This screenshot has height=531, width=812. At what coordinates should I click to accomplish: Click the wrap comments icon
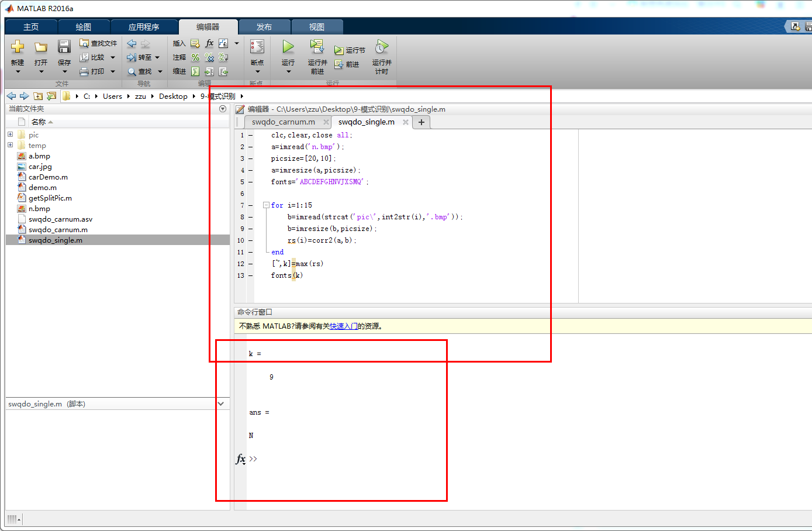[223, 57]
